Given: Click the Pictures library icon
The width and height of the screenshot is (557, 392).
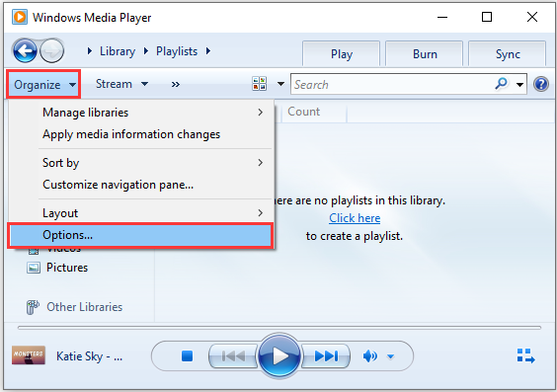Looking at the screenshot, I should 34,268.
